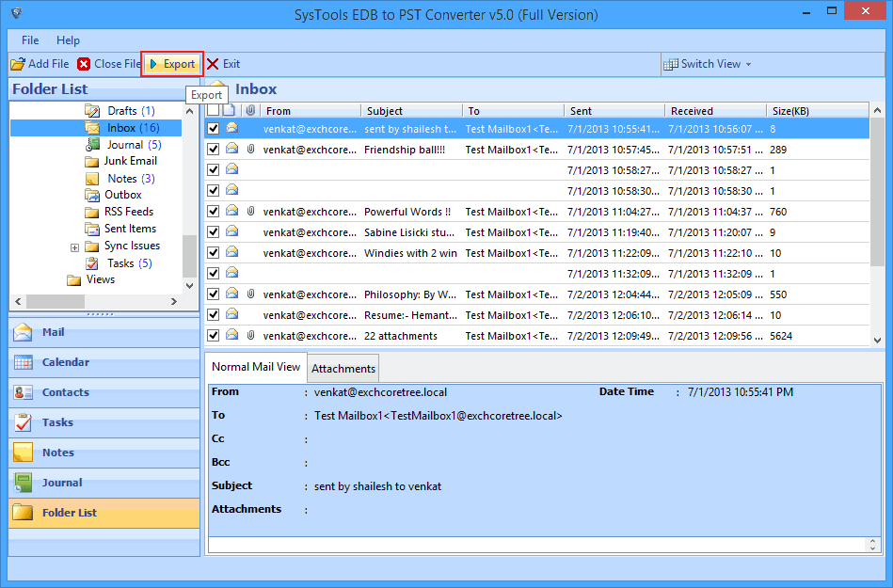Click the Tasks folder icon in tree
Viewport: 893px width, 588px height.
91,263
